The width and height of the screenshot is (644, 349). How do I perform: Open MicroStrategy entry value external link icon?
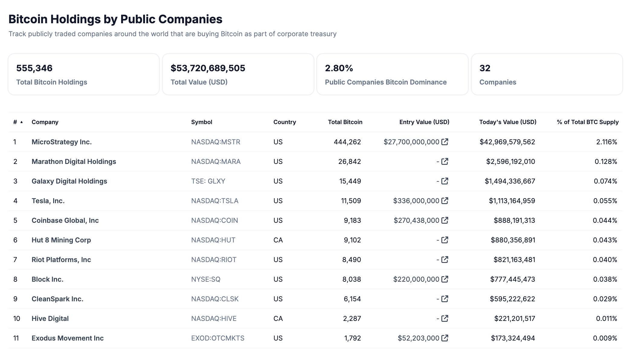[445, 142]
